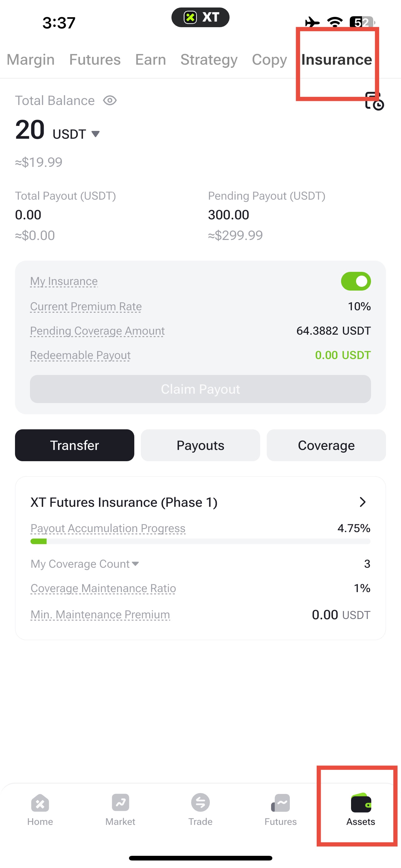Tap the Current Premium Rate label
Viewport: 401px width, 868px height.
pyautogui.click(x=86, y=306)
